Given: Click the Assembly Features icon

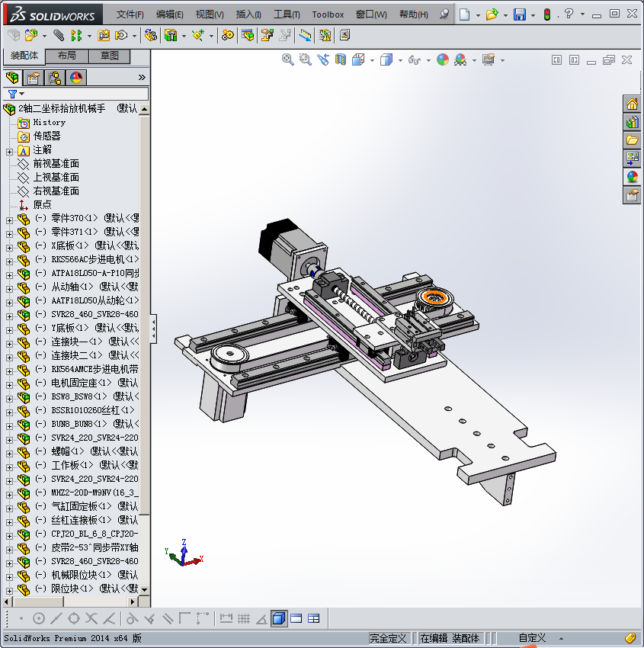Looking at the screenshot, I should tap(171, 36).
